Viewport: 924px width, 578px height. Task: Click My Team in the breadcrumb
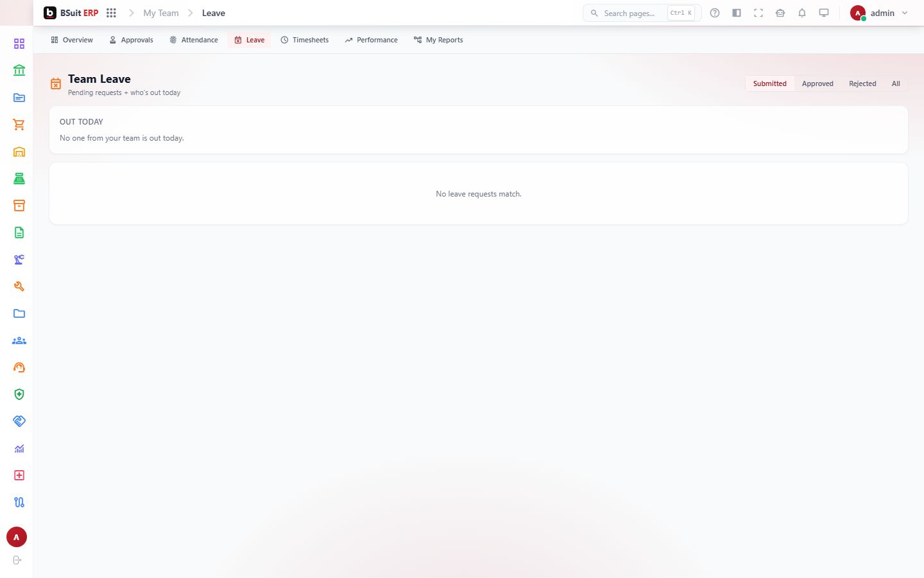(161, 13)
